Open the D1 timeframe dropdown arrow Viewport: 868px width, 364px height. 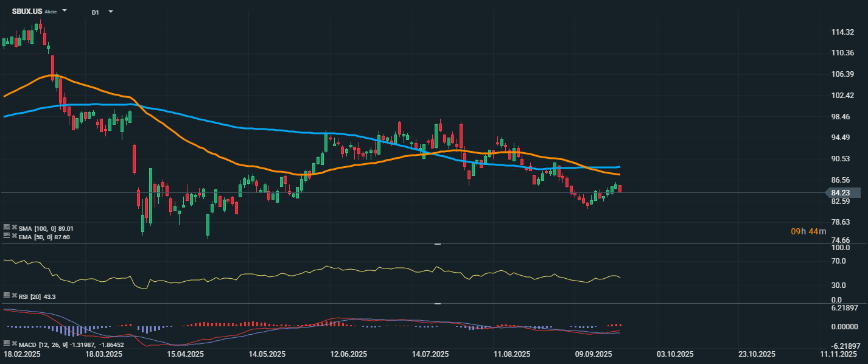point(110,12)
